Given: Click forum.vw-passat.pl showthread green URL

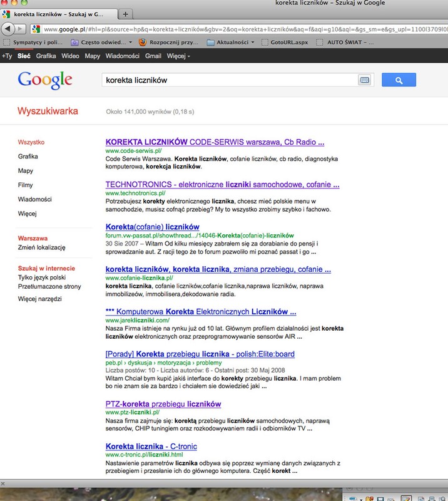Looking at the screenshot, I should (200, 235).
